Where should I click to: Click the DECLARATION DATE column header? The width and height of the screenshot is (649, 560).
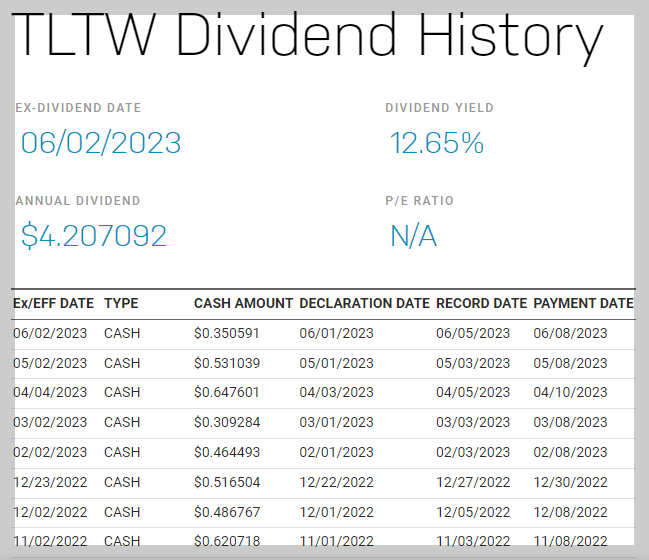365,303
